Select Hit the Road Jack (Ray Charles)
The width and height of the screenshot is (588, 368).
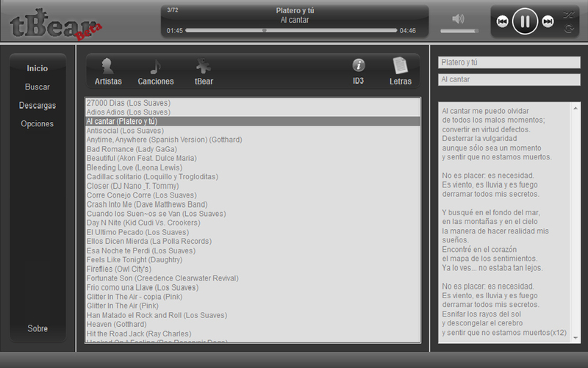(253, 333)
